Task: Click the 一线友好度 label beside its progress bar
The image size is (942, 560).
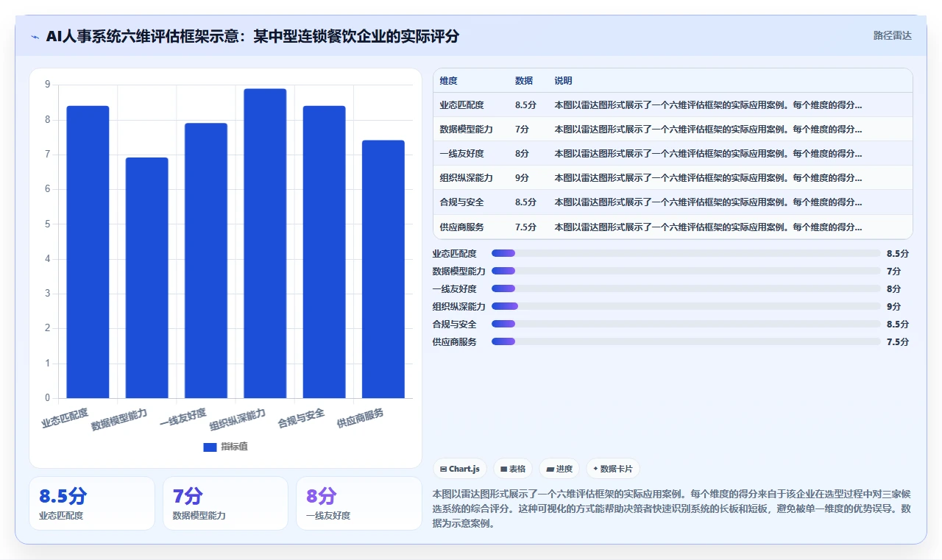Action: pos(455,289)
